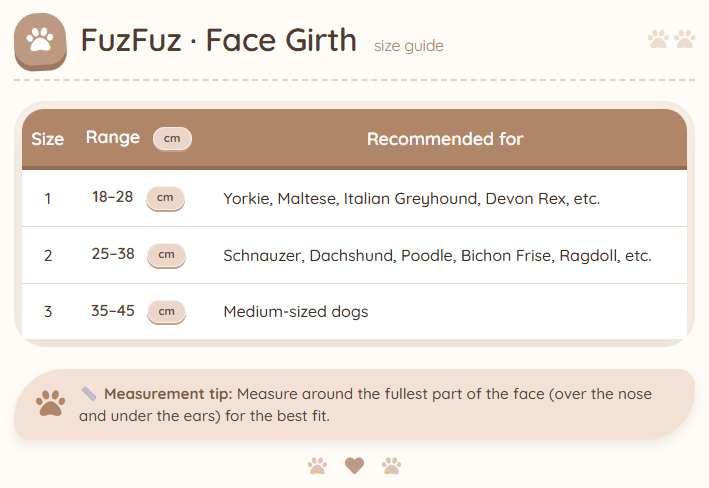
Task: Click the Medium-sized dogs recommendation text
Action: [296, 312]
